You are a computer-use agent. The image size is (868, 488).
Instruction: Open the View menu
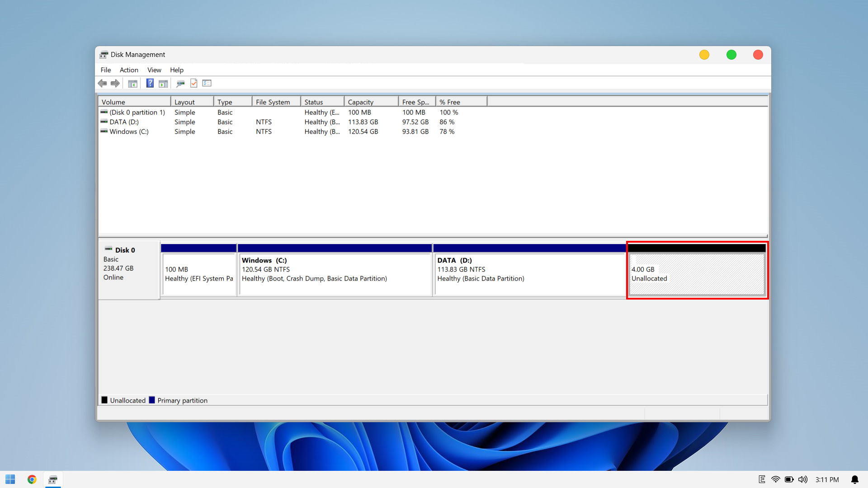pos(154,70)
